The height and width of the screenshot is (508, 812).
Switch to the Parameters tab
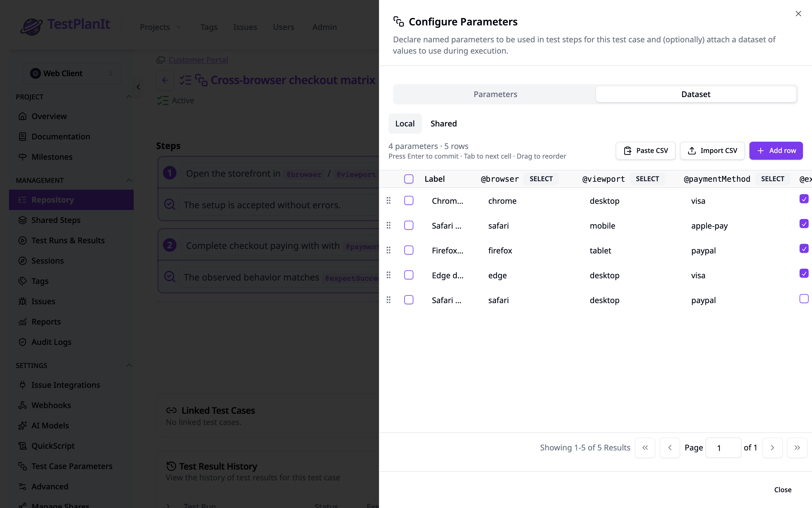[x=495, y=95]
